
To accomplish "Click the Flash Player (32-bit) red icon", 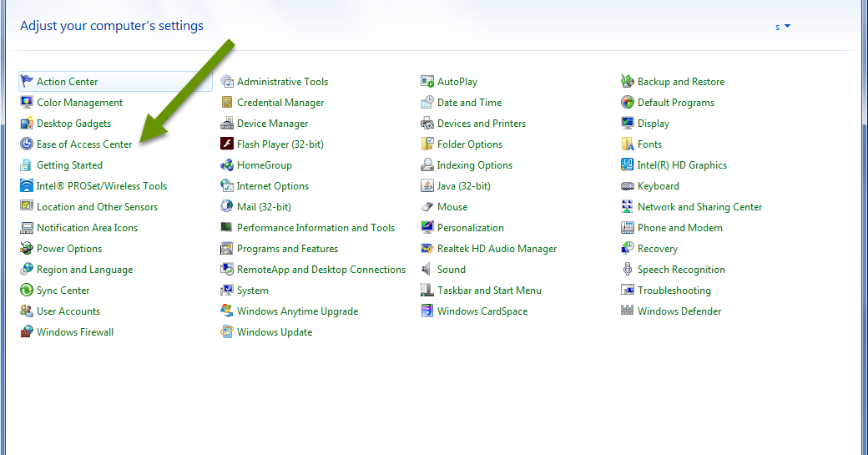I will coord(227,144).
